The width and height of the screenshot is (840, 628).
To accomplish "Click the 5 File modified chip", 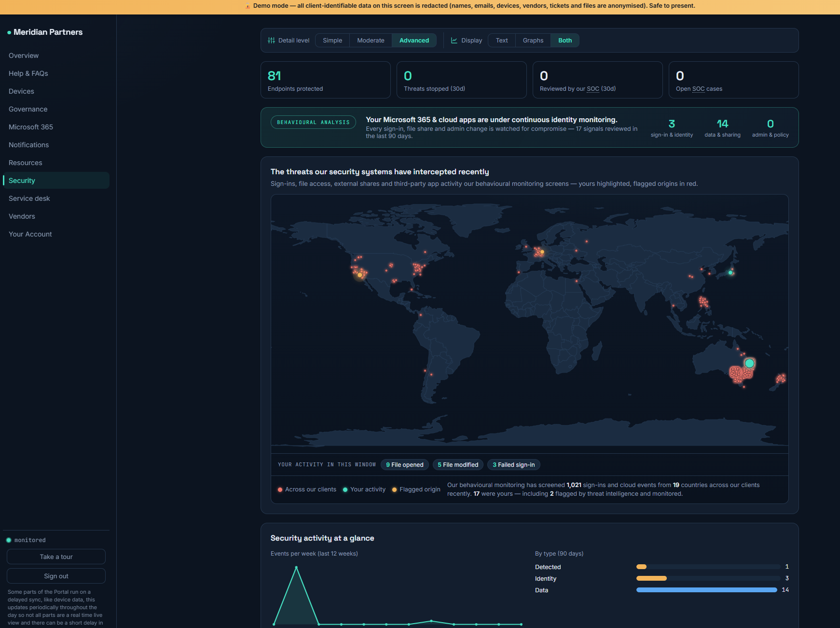I will tap(458, 465).
